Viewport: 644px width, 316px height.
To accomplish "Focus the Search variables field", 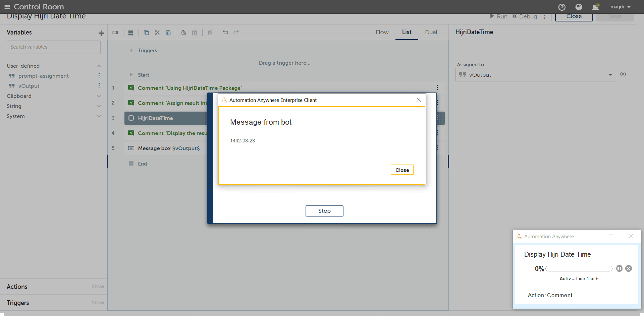I will pos(54,47).
